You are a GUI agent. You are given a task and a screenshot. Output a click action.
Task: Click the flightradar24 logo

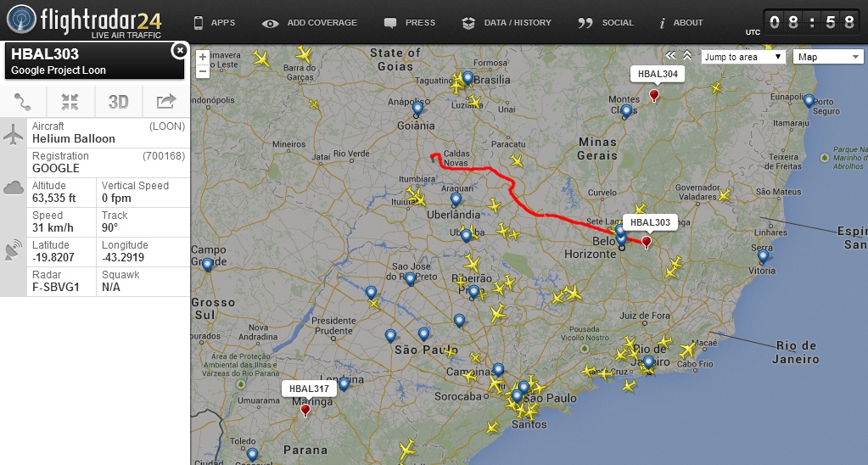tap(84, 21)
